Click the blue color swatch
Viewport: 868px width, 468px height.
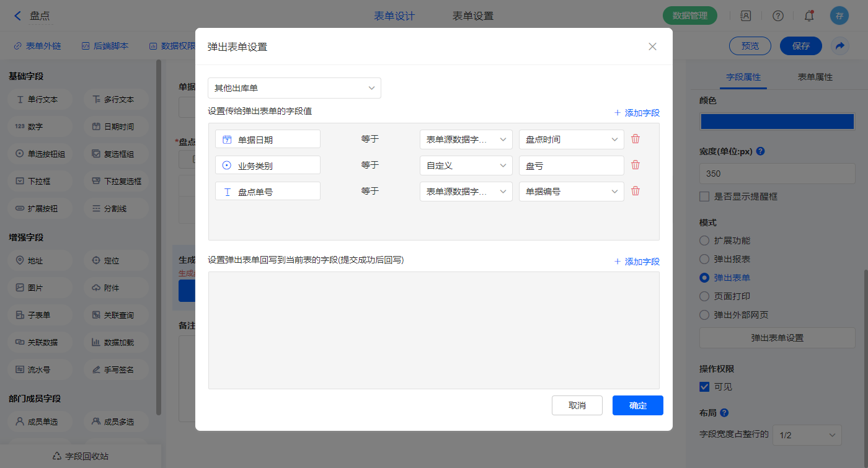[777, 121]
